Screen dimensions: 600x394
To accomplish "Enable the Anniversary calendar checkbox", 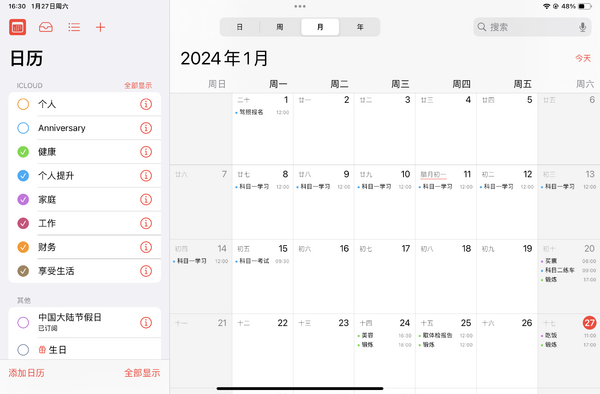I will coord(23,128).
